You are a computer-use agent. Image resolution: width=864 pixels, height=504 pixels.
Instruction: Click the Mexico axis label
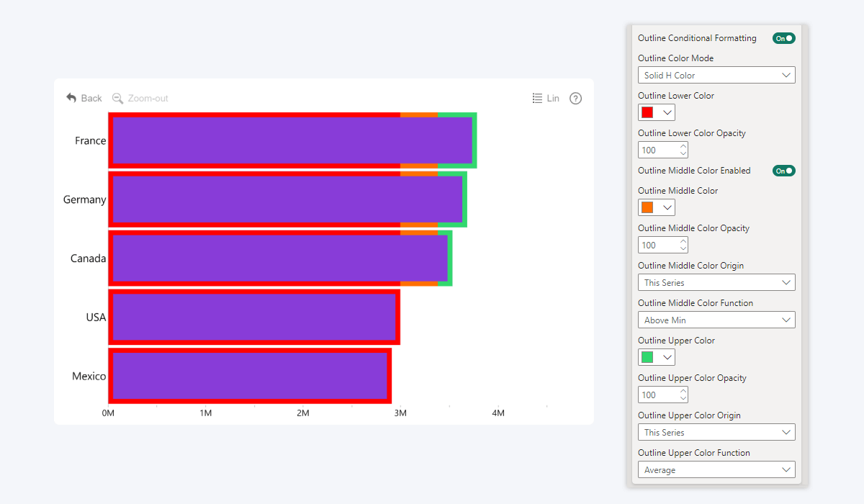tap(89, 377)
